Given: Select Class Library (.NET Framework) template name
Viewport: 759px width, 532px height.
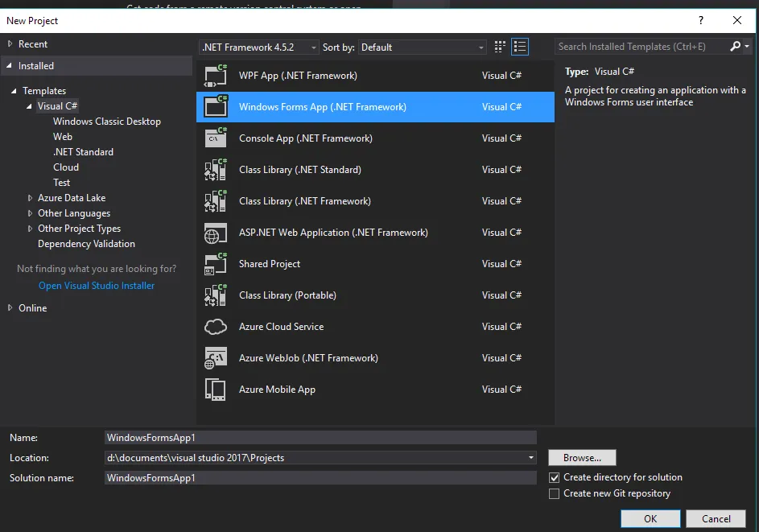Looking at the screenshot, I should (305, 201).
